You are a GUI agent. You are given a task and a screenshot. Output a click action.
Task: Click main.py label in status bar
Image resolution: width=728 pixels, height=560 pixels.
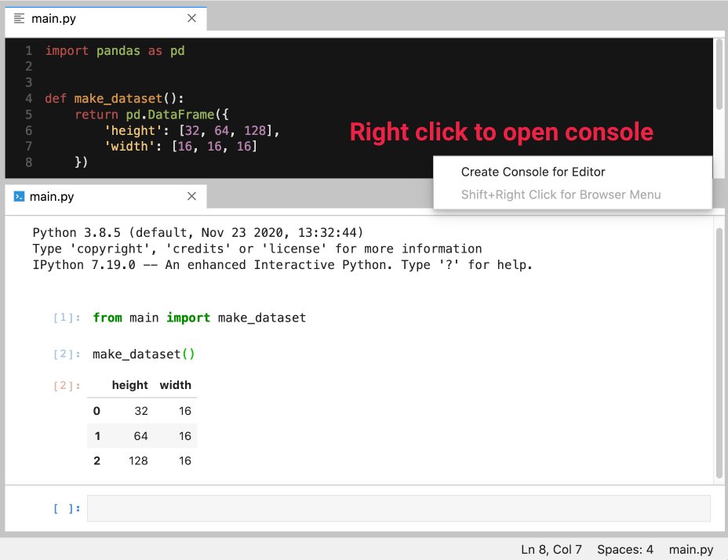691,550
